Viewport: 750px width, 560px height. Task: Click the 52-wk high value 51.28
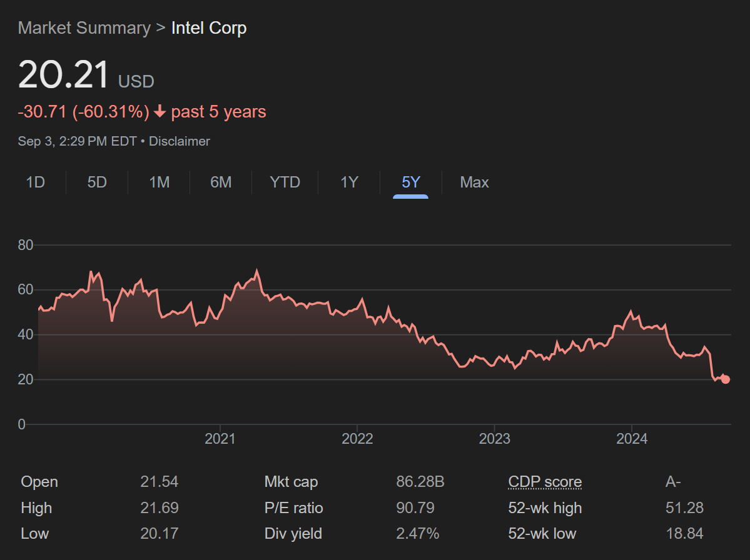pyautogui.click(x=684, y=507)
